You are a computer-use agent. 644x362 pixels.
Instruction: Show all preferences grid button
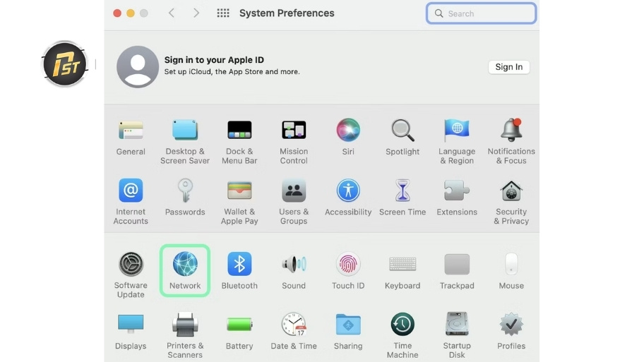click(223, 13)
